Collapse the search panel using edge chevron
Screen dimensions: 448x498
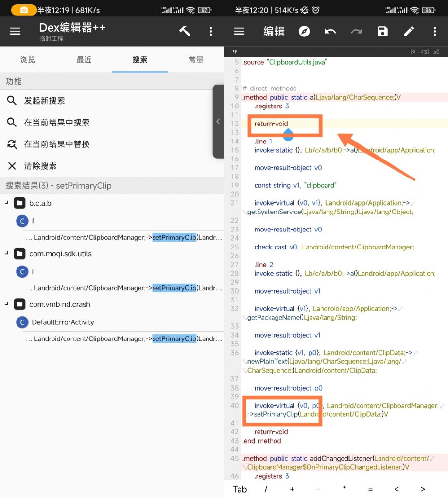coord(218,122)
